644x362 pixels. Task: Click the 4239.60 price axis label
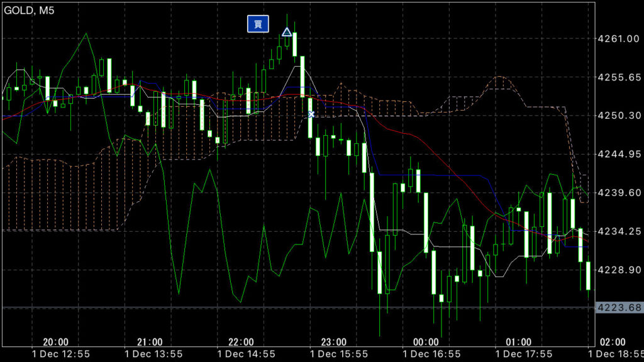pyautogui.click(x=619, y=193)
